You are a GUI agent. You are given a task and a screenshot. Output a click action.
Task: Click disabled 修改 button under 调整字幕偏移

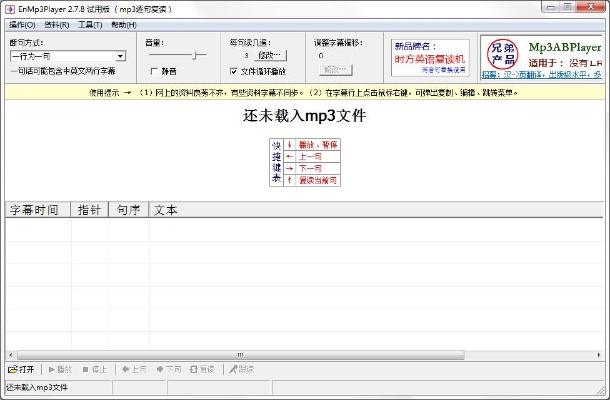335,70
